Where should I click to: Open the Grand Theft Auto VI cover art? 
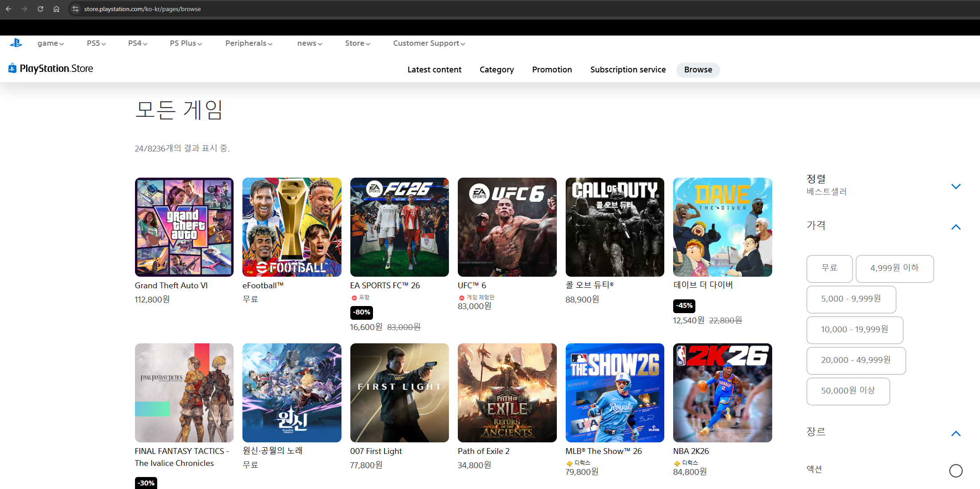184,227
